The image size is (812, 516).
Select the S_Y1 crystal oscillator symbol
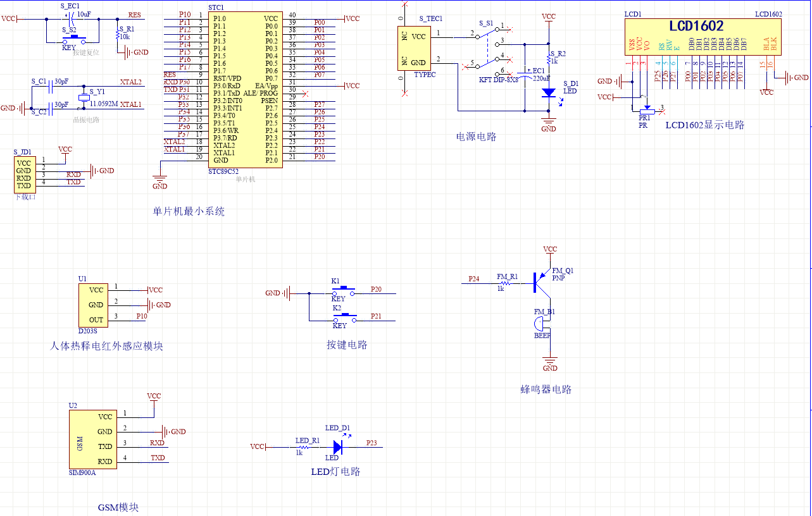pos(83,97)
